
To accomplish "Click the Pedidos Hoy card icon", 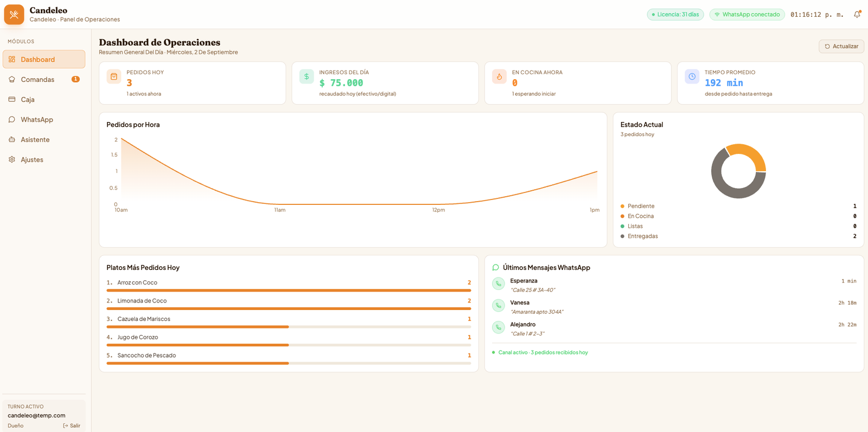I will [114, 76].
